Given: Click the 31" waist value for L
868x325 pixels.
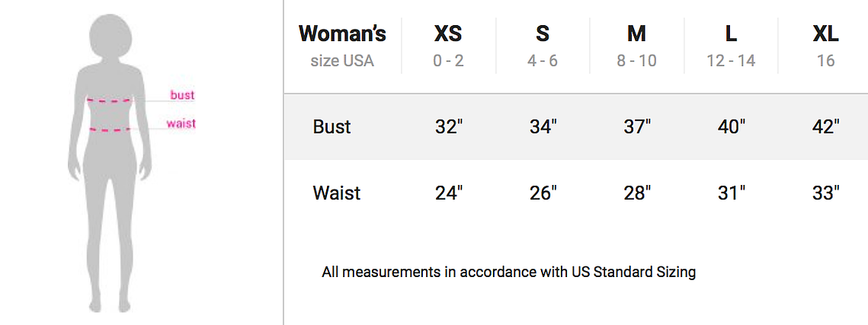Looking at the screenshot, I should coord(731,193).
